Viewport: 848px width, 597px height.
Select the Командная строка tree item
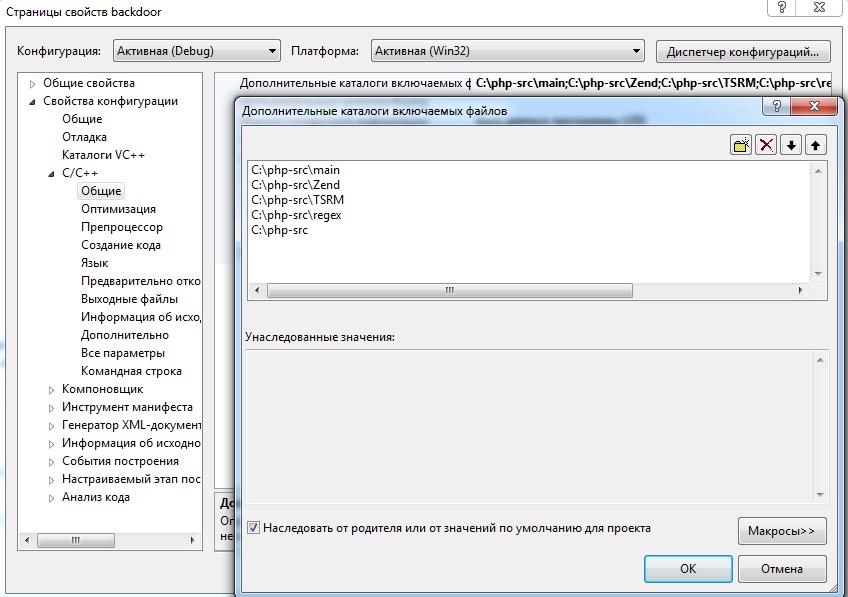point(131,371)
